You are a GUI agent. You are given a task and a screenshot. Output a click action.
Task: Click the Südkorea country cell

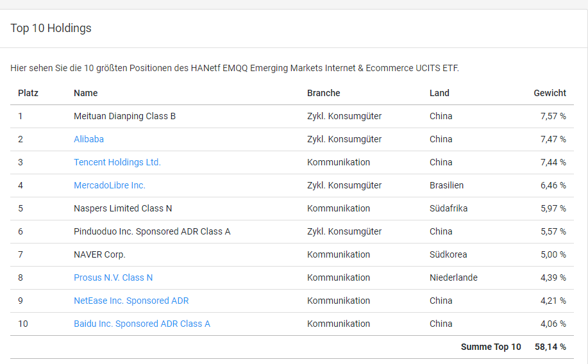coord(449,254)
